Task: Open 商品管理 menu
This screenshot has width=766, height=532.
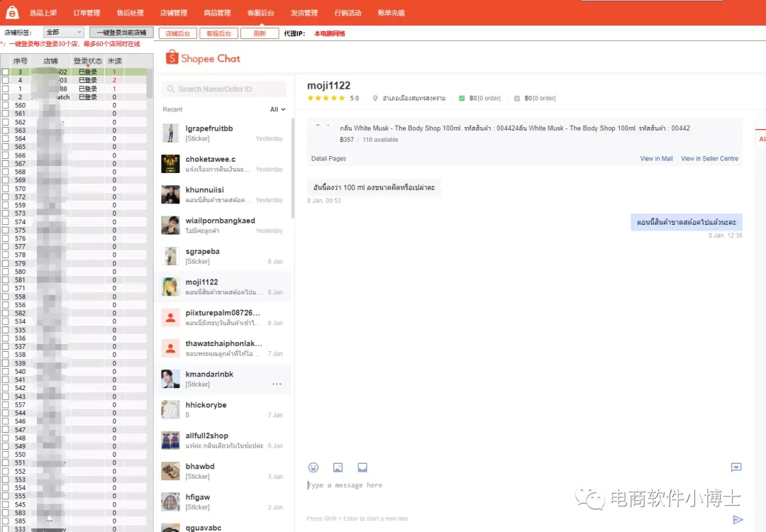Action: tap(217, 13)
